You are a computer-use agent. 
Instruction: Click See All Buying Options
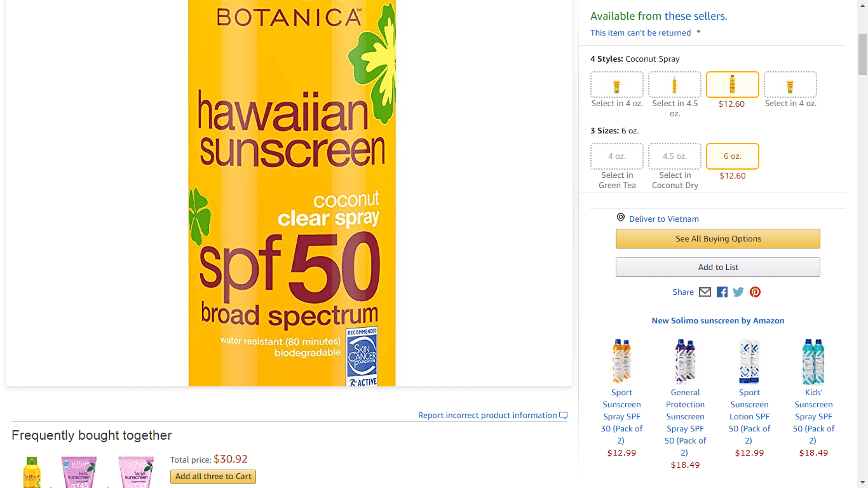[x=717, y=238]
